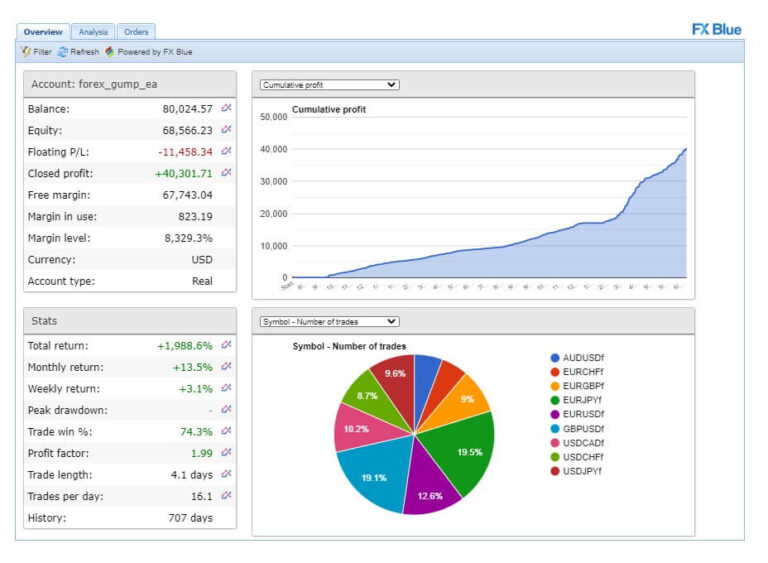Toggle the EURCHFf legend swatch

[555, 372]
